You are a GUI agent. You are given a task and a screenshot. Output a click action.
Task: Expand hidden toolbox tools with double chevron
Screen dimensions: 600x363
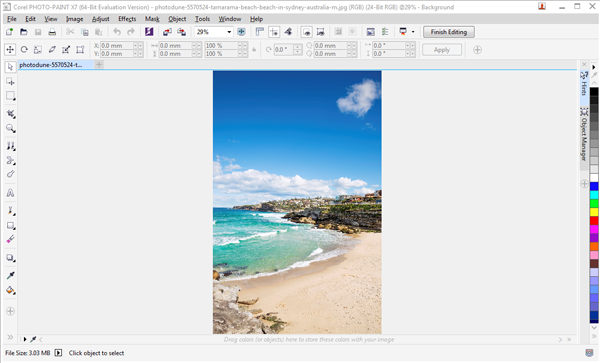pyautogui.click(x=10, y=337)
